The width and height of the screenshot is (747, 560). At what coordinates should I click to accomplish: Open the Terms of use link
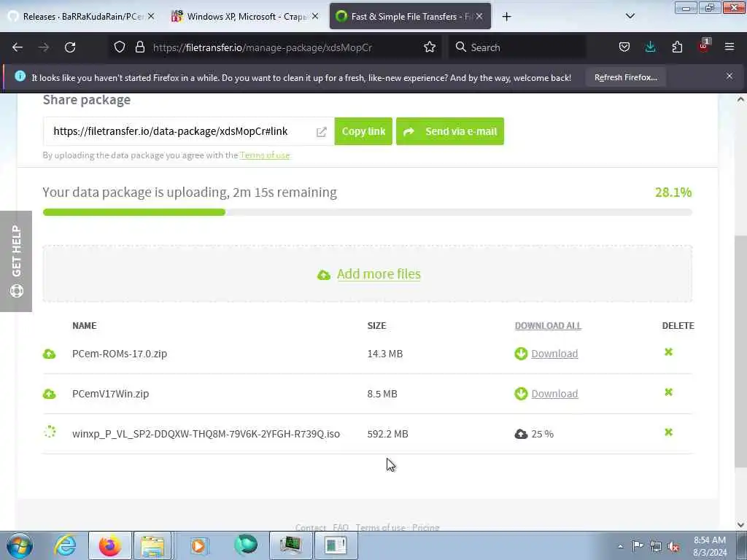point(265,155)
